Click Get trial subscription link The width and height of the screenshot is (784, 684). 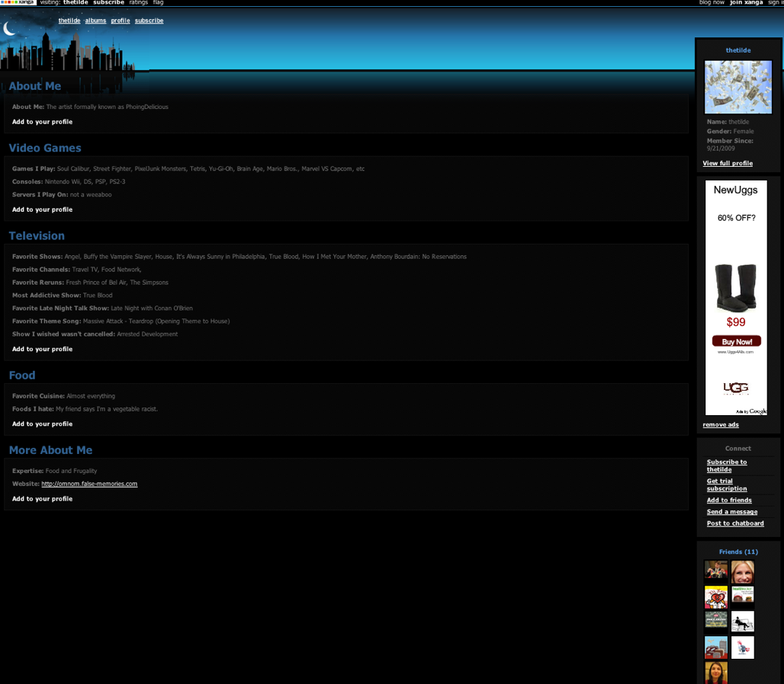point(727,485)
